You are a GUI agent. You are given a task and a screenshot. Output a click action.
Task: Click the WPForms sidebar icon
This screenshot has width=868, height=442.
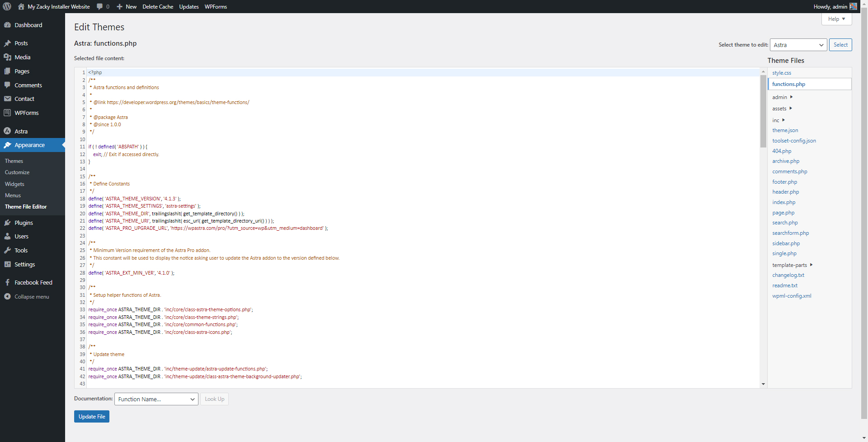7,113
